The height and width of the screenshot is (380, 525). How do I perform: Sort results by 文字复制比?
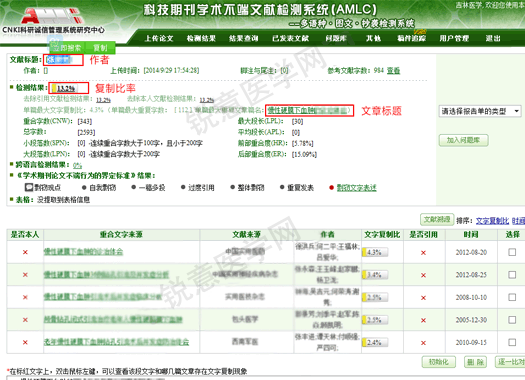492,221
